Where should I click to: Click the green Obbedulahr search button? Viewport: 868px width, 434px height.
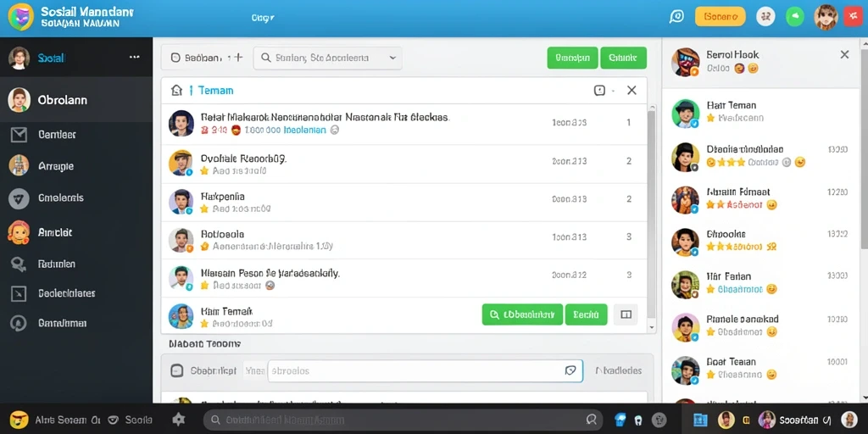(522, 314)
